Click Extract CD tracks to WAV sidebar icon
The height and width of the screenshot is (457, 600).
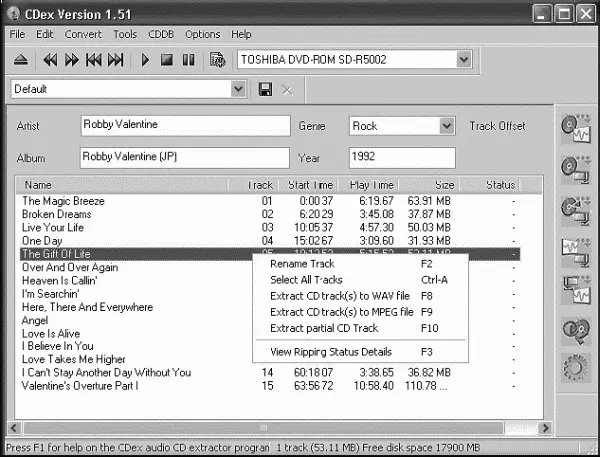(x=576, y=128)
